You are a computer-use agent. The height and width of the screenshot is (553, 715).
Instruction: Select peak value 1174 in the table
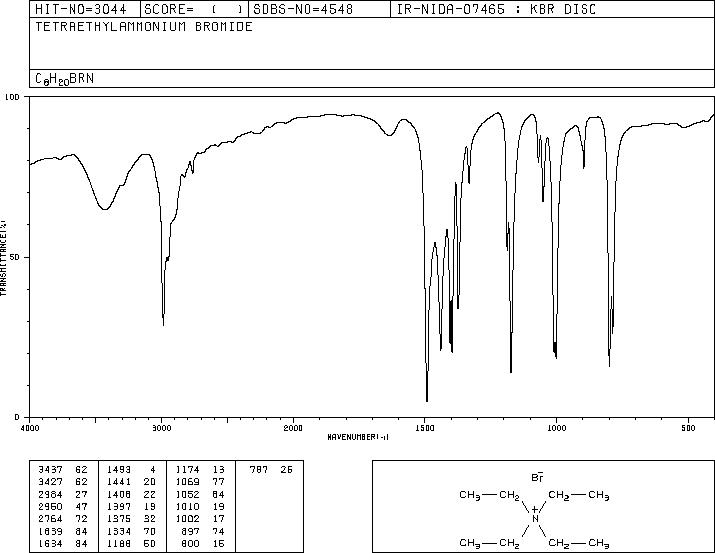tap(187, 470)
